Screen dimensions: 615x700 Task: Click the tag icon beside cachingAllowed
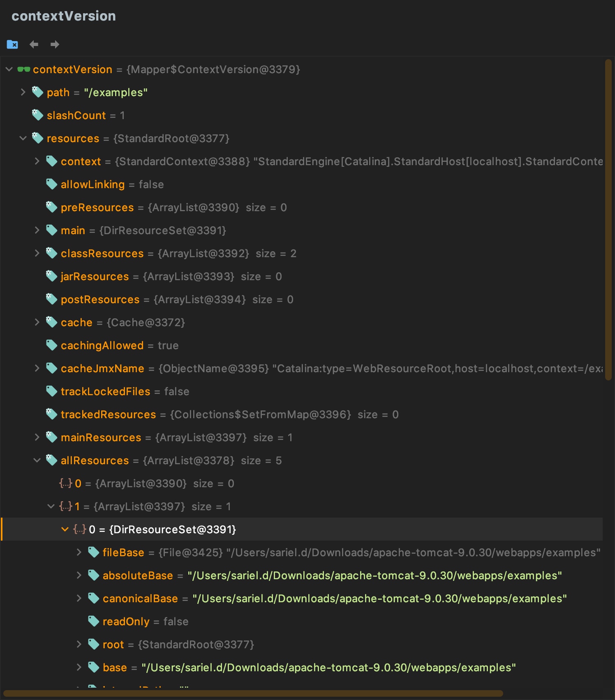(x=52, y=345)
